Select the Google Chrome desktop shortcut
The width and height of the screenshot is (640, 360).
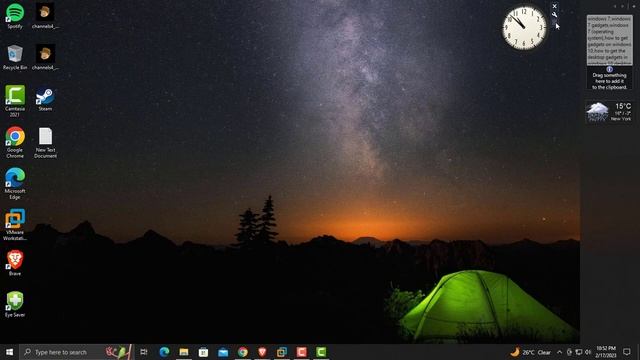(15, 142)
